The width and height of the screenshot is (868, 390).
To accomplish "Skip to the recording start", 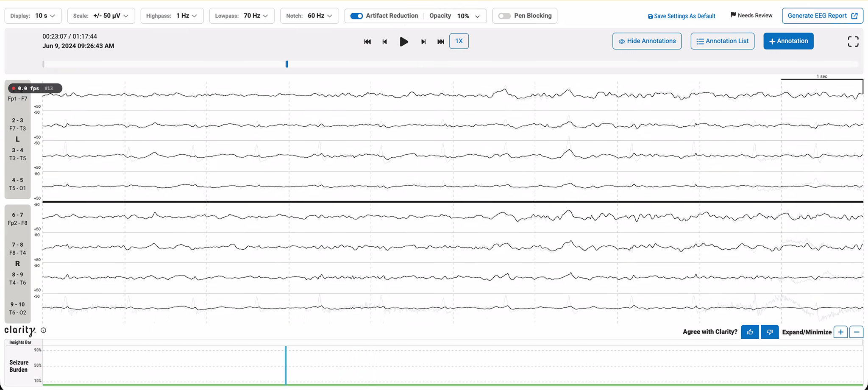I will point(367,42).
